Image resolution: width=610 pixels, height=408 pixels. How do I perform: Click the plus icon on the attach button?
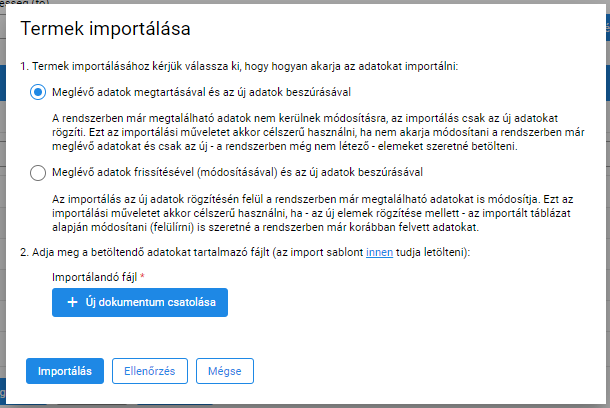(x=72, y=302)
